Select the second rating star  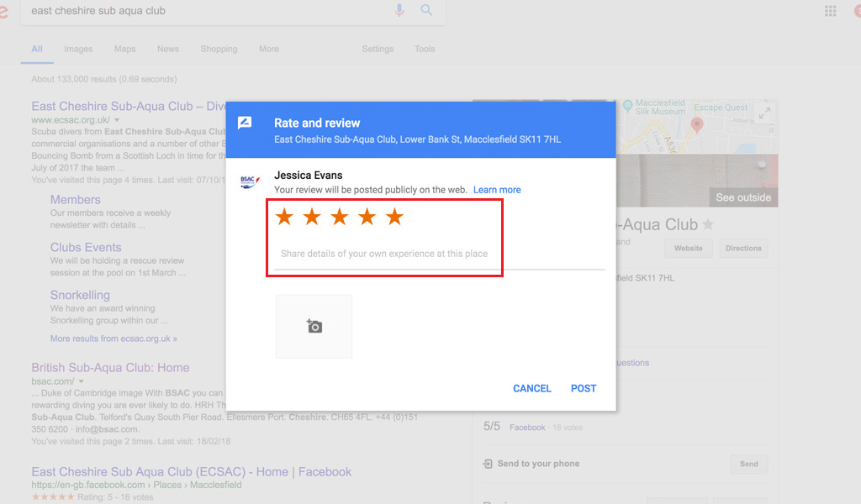[x=312, y=218]
